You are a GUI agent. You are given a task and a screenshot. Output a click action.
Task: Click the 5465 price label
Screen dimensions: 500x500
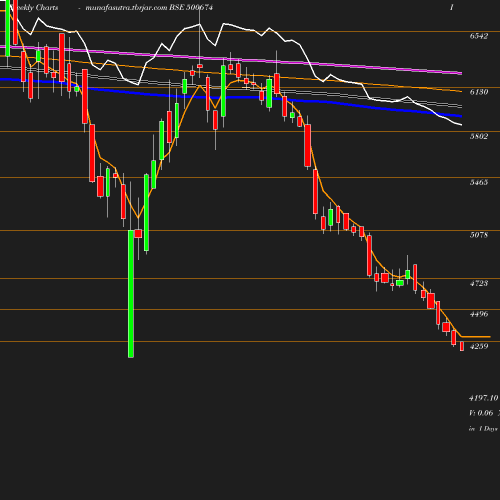[x=479, y=182]
